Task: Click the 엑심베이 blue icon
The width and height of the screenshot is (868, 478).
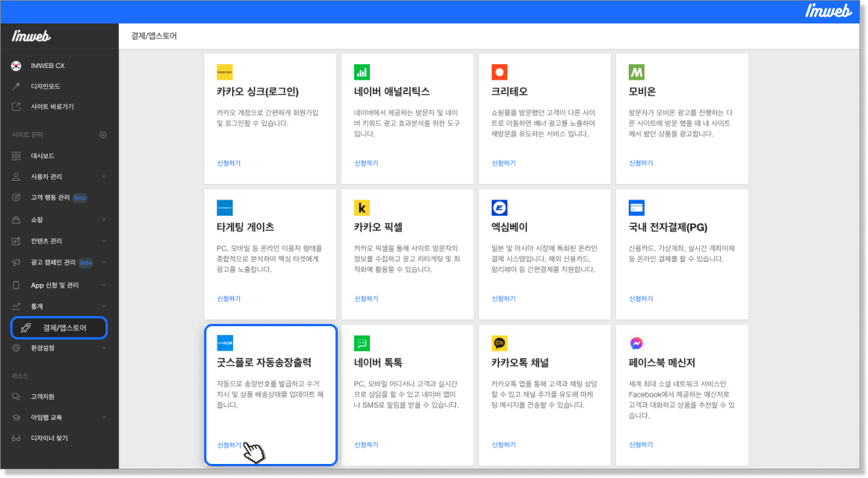Action: tap(500, 207)
